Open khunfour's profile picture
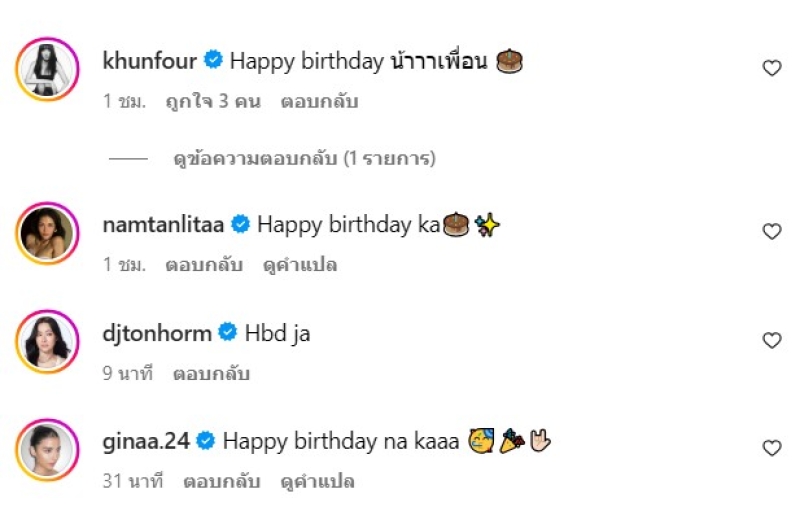800x524 pixels. [47, 69]
